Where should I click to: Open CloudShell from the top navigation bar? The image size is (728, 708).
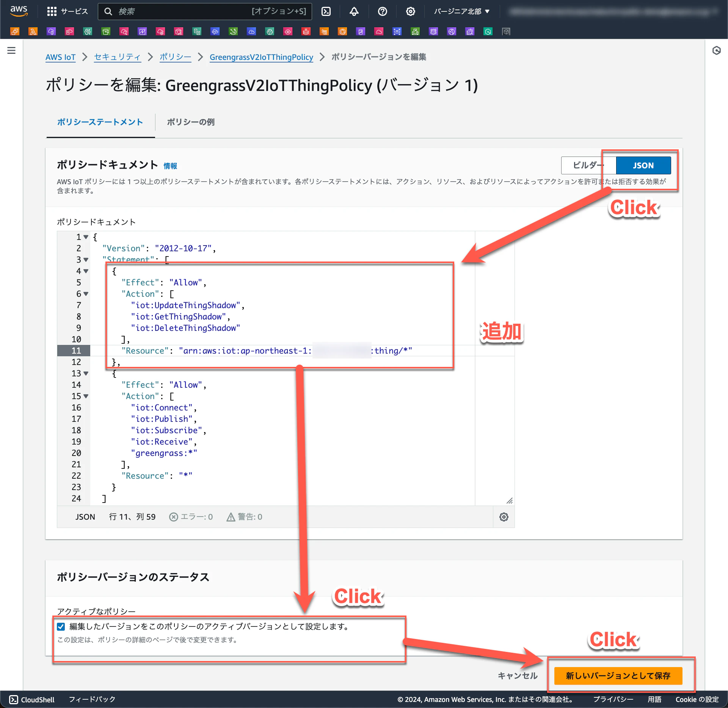(x=326, y=11)
